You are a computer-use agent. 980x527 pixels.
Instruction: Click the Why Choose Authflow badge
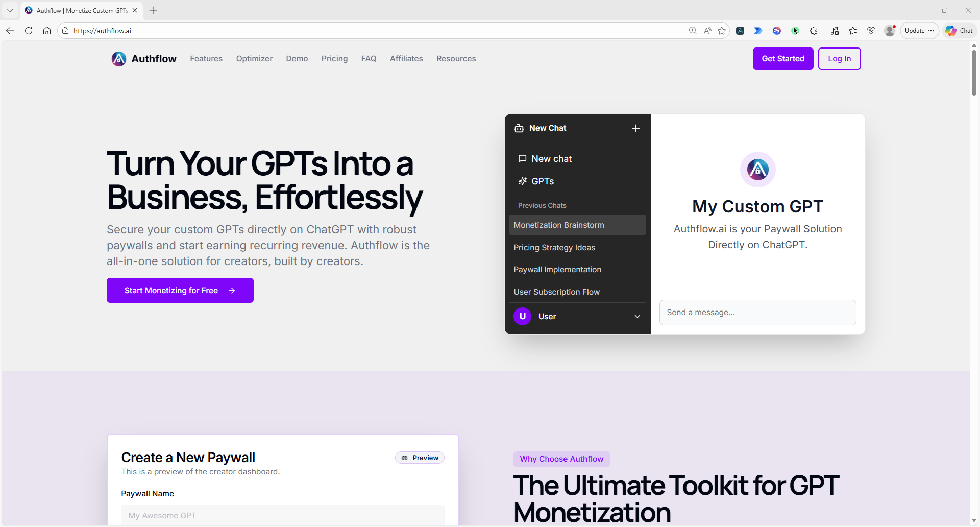(561, 459)
